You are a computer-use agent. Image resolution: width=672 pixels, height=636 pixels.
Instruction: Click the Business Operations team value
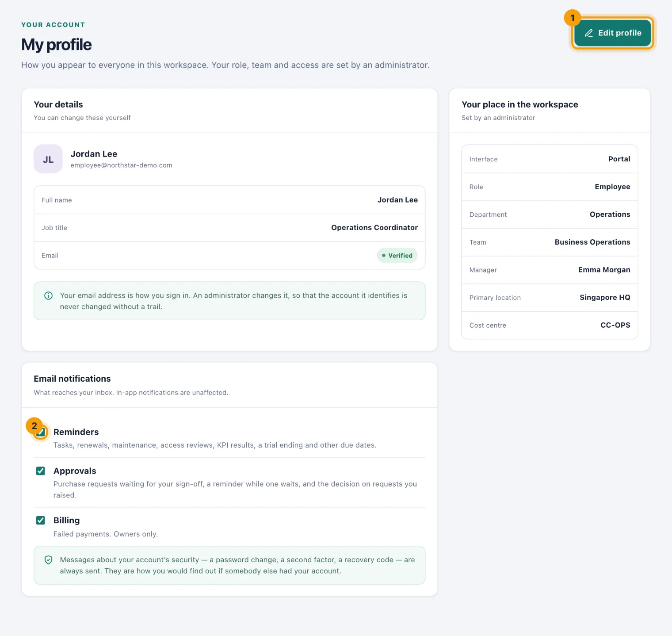click(592, 242)
